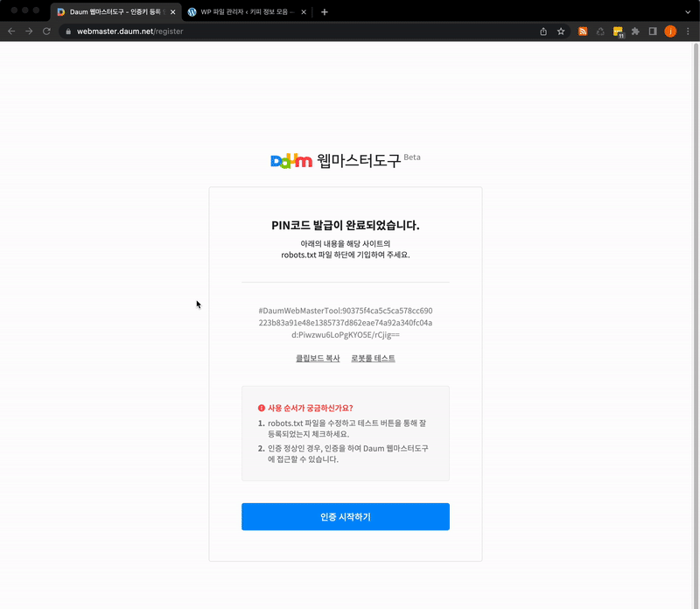Click the 클립보드 복사 link
This screenshot has height=609, width=700.
coord(318,358)
